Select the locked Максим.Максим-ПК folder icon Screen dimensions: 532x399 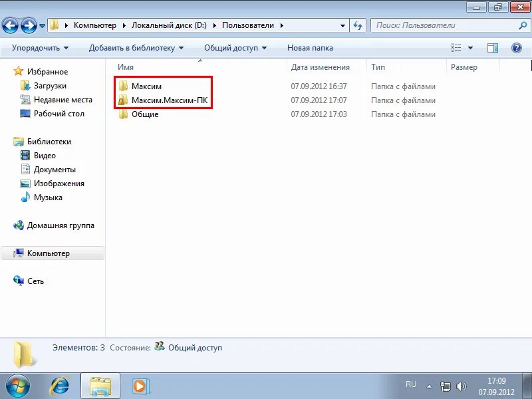coord(123,100)
